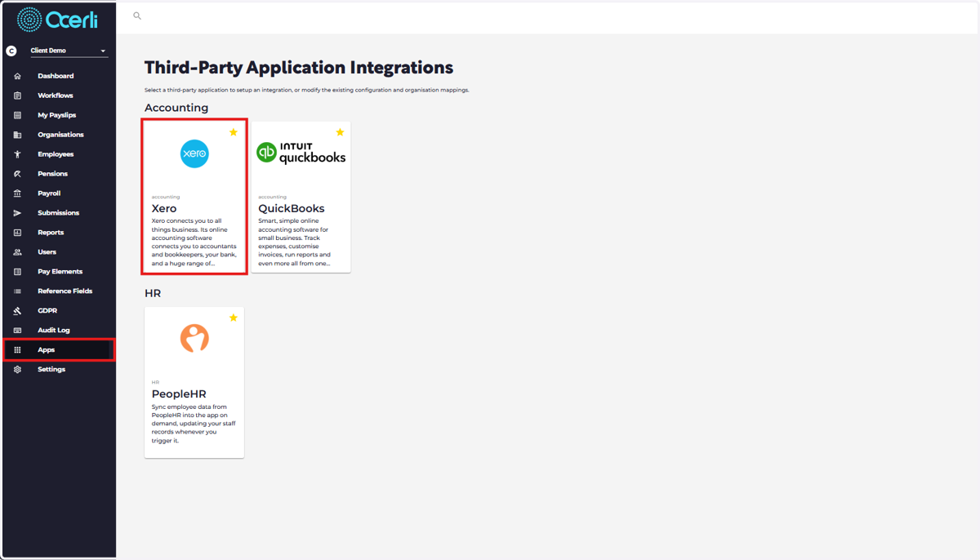Click the QuickBooks card description text
Screen dimensions: 980x560
point(295,242)
